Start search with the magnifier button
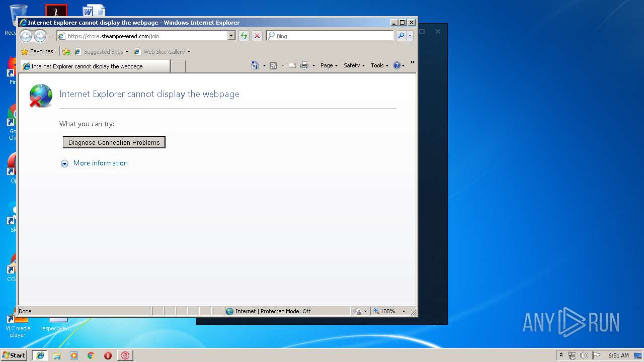 pos(401,36)
